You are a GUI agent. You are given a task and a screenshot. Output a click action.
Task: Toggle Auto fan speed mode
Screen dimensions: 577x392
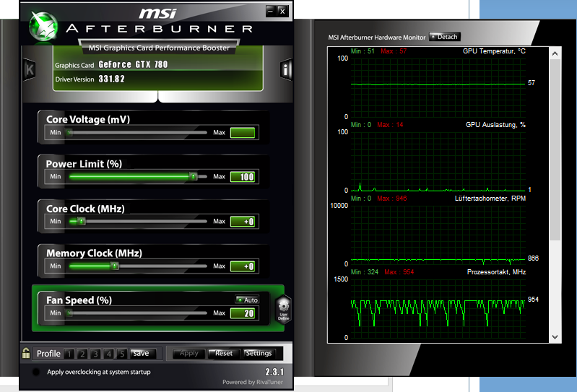[x=247, y=300]
